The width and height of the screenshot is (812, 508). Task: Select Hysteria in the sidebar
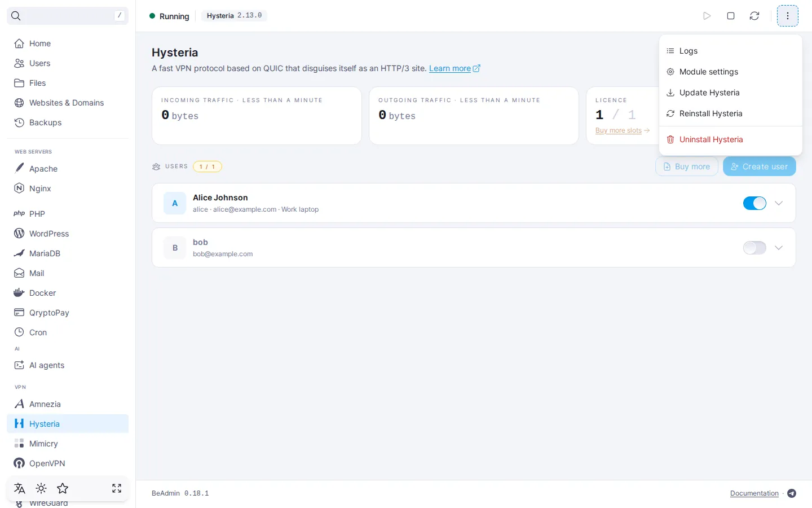pos(68,424)
